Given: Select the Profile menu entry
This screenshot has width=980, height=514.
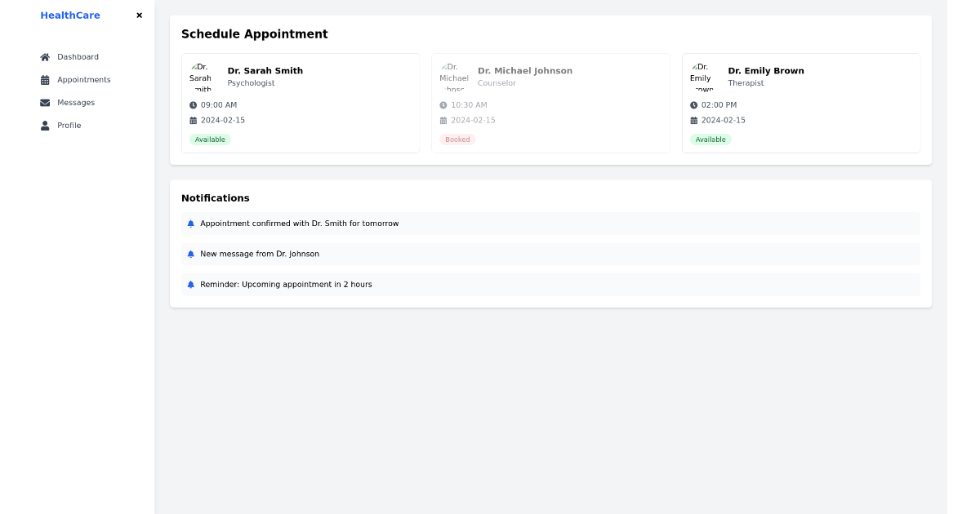Looking at the screenshot, I should (69, 126).
